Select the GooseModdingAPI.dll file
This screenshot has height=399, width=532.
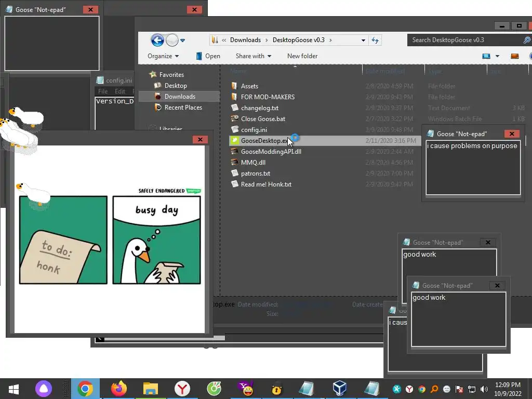pyautogui.click(x=271, y=151)
